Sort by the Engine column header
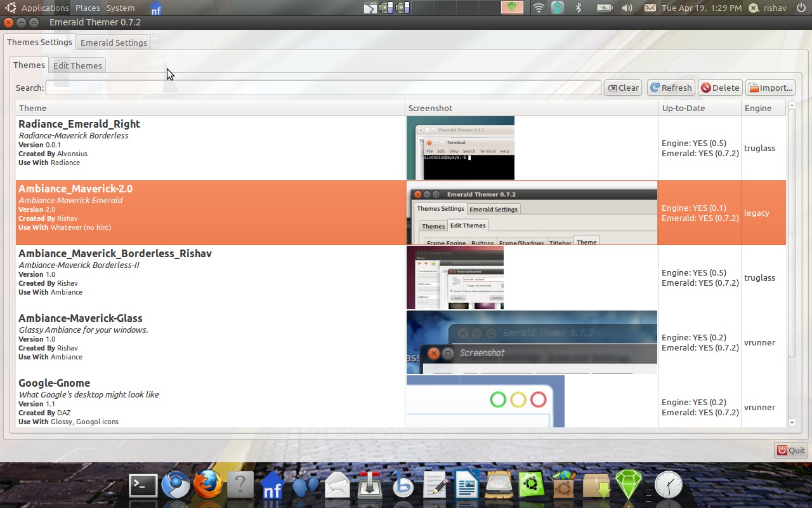812x508 pixels. pos(763,108)
